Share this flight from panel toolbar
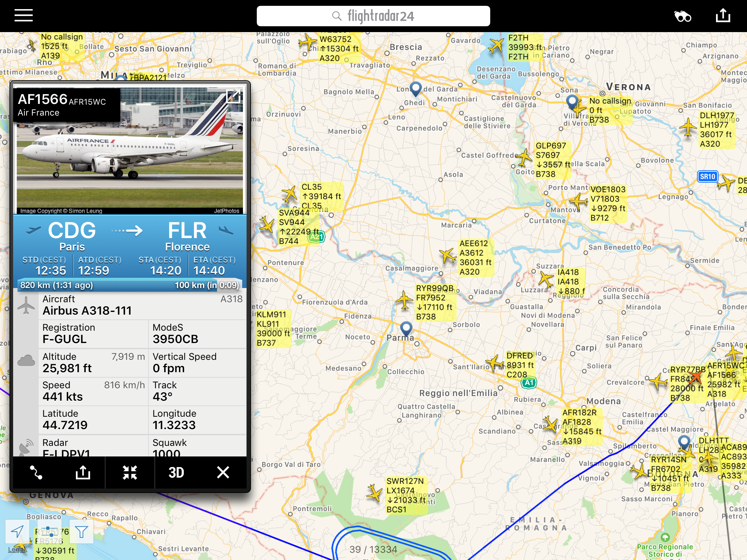 pyautogui.click(x=83, y=472)
